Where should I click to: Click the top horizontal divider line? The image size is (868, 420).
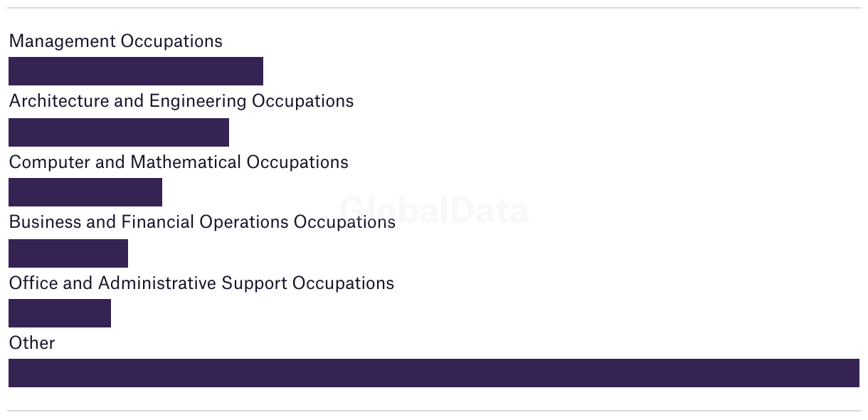433,9
